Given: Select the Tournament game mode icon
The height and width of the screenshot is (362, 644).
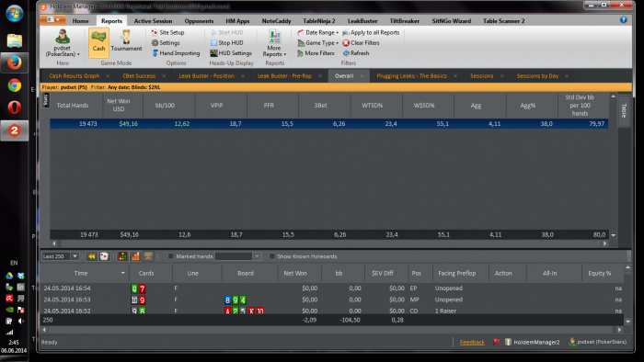Looking at the screenshot, I should pos(126,41).
